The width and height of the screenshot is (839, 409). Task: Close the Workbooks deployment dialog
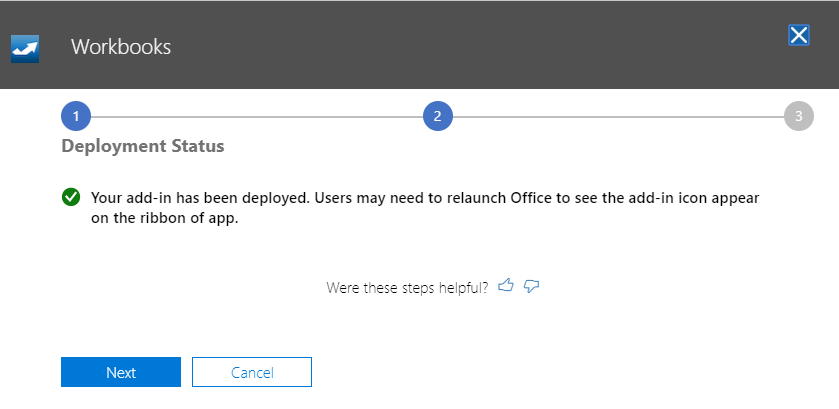pyautogui.click(x=798, y=35)
